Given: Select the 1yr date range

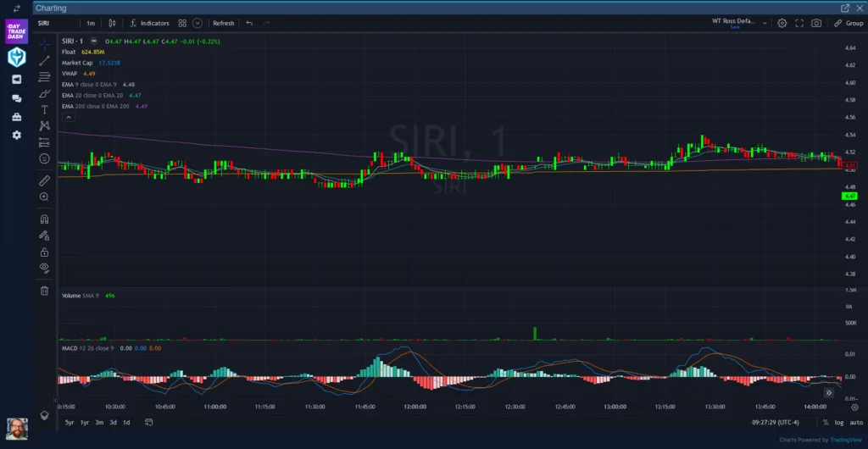Looking at the screenshot, I should [85, 423].
